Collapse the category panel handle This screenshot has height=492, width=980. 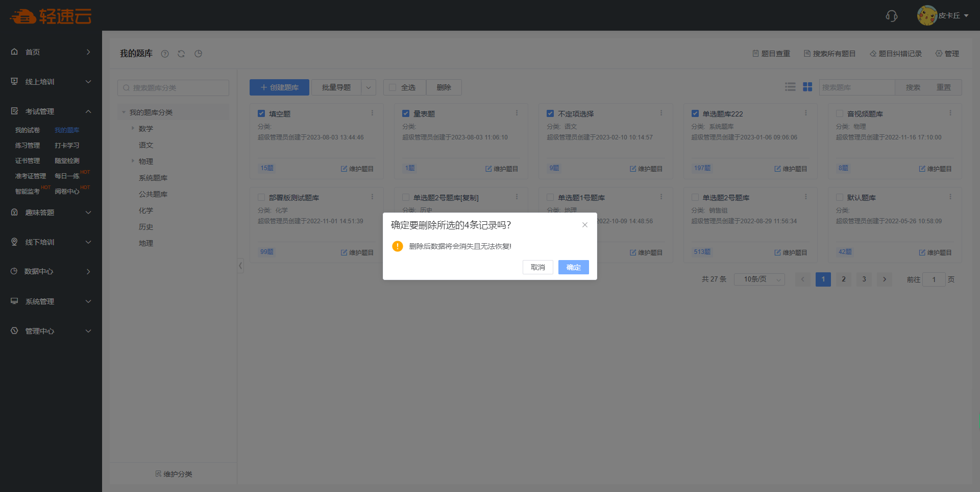point(240,266)
